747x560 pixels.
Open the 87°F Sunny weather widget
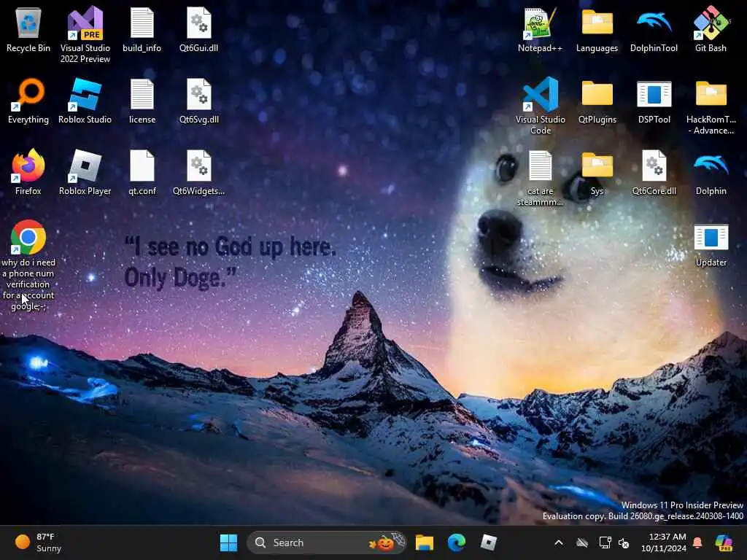pos(38,542)
